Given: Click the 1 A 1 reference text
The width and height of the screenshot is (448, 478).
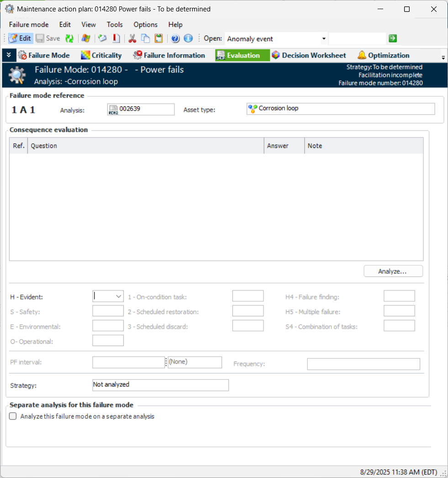Looking at the screenshot, I should coord(23,110).
